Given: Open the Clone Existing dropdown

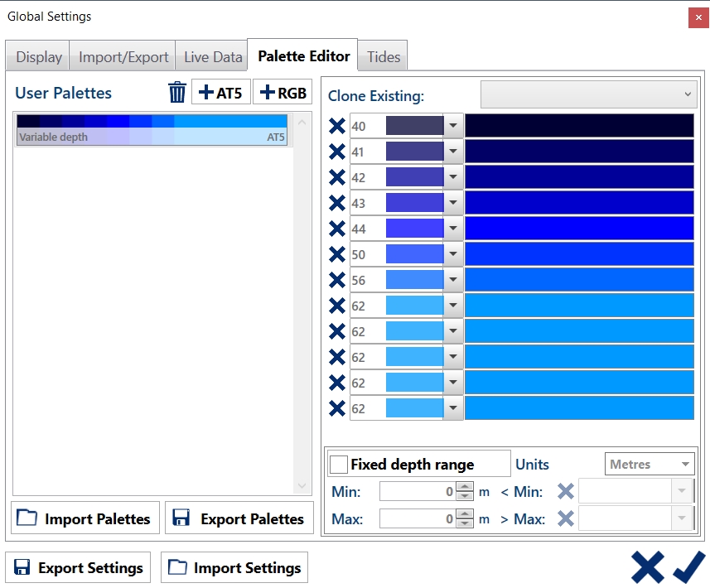Looking at the screenshot, I should [x=589, y=94].
